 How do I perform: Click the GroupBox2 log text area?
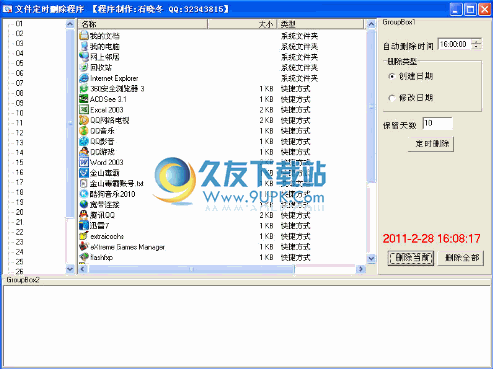pos(246,326)
